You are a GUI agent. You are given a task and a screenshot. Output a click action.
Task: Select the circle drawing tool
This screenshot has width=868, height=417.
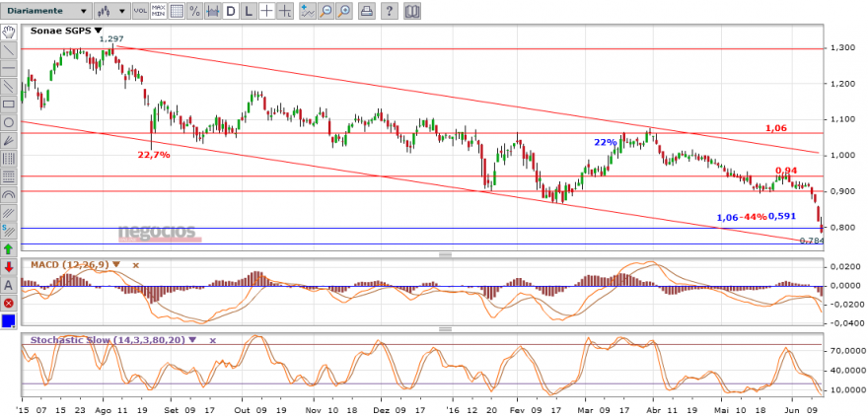tap(8, 122)
